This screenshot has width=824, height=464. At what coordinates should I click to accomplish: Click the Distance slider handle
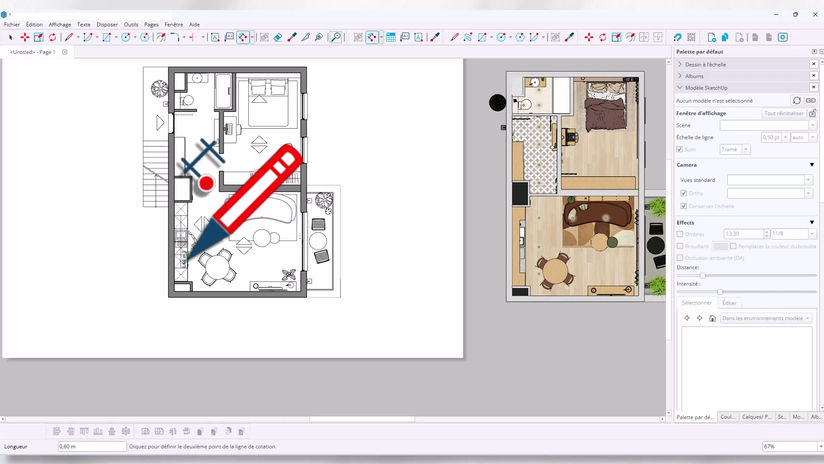pyautogui.click(x=703, y=275)
